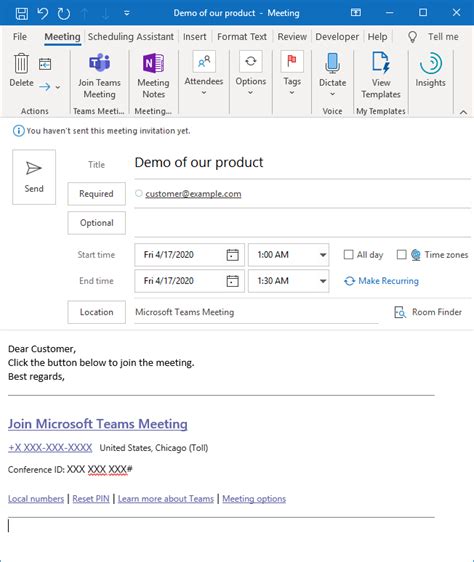Image resolution: width=474 pixels, height=562 pixels.
Task: Click the Ribbon Display Options icon
Action: point(356,13)
